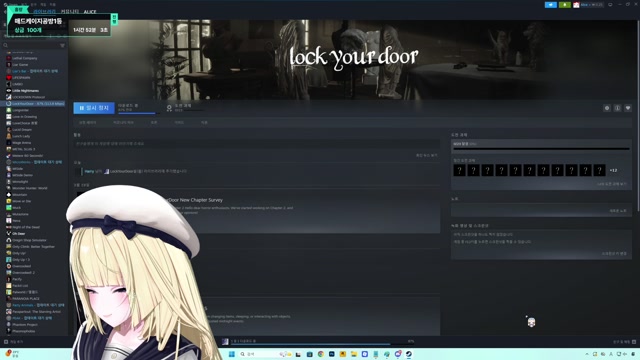Open game info icon beside gear
The width and height of the screenshot is (640, 360).
point(618,108)
